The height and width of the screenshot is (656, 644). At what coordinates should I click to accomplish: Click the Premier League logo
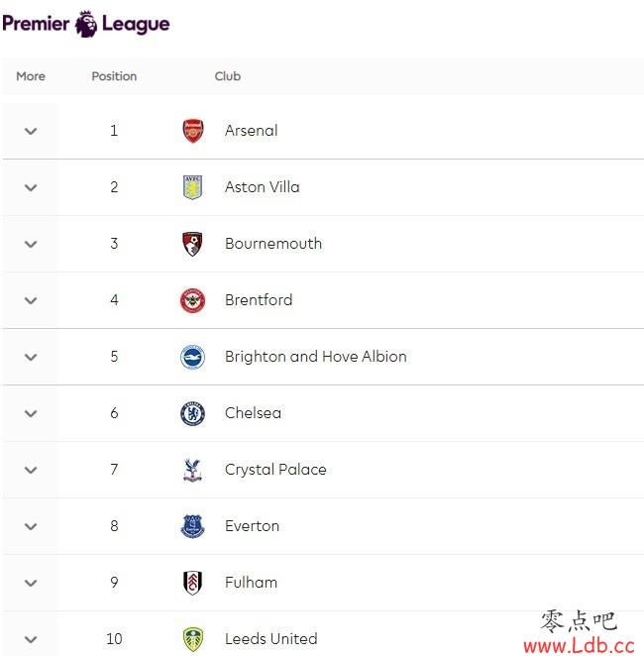pyautogui.click(x=86, y=24)
